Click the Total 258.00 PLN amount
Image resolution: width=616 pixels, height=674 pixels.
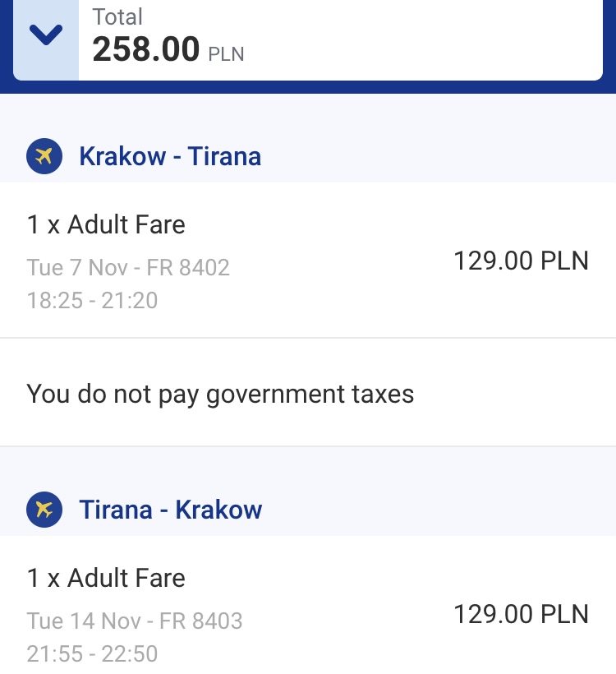(168, 49)
